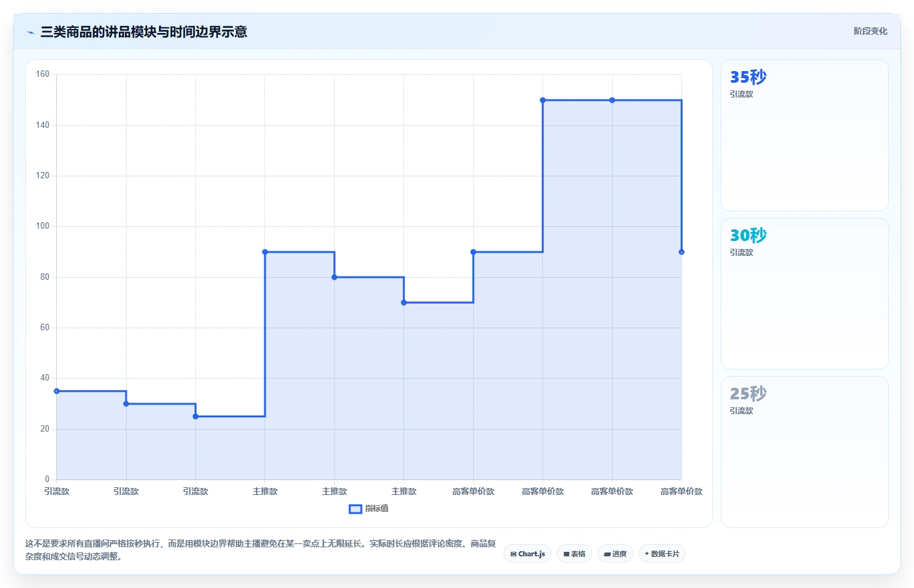
Task: Toggle the 指标值 legend swatch
Action: pos(356,509)
